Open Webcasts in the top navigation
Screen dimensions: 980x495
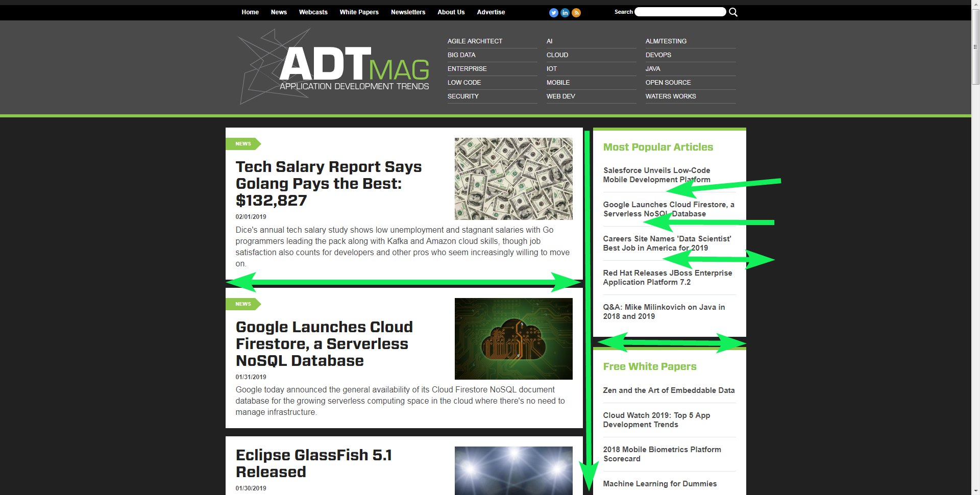[x=313, y=12]
